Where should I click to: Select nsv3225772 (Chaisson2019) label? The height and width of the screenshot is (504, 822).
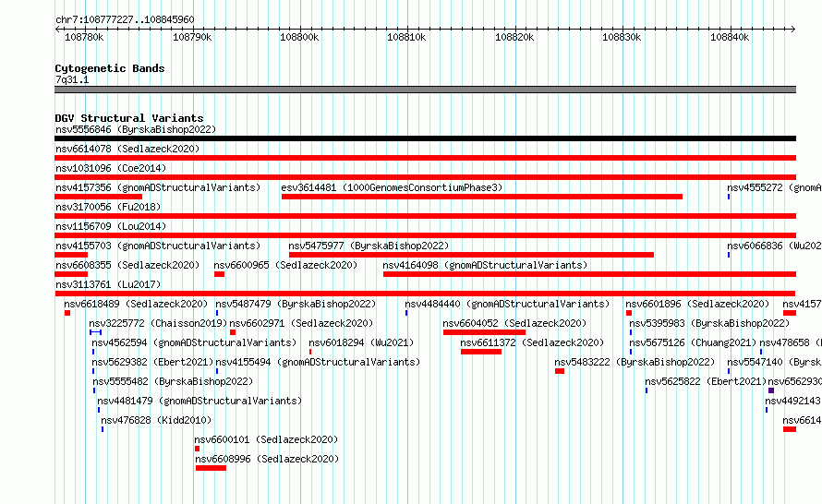(158, 323)
